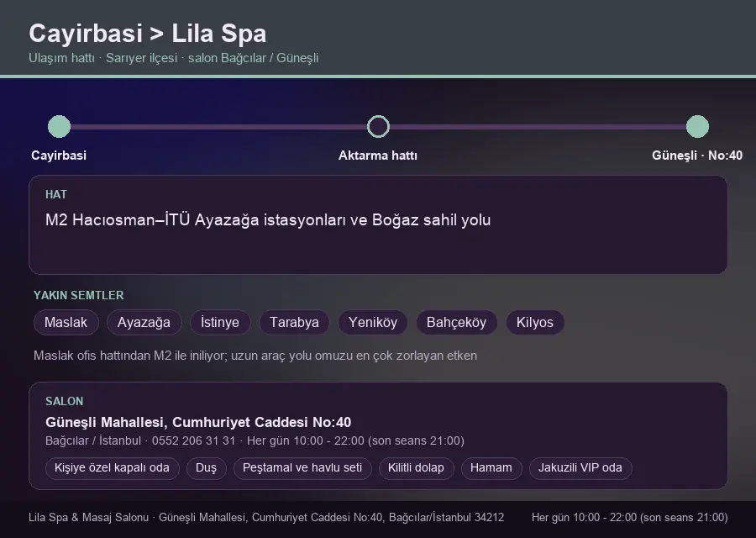756x538 pixels.
Task: Choose the Hamam amenity tag
Action: (x=491, y=468)
